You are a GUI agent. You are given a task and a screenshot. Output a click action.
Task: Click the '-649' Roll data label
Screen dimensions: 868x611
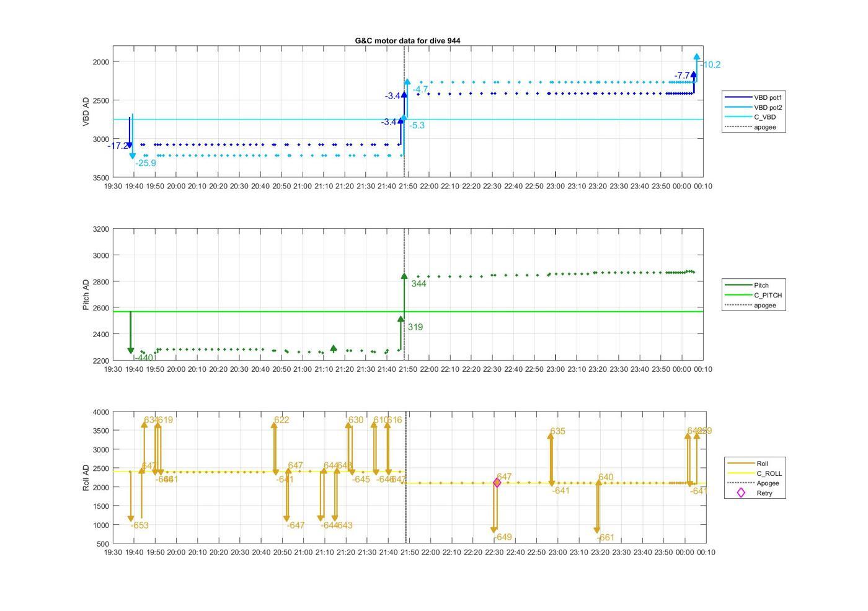pos(502,537)
